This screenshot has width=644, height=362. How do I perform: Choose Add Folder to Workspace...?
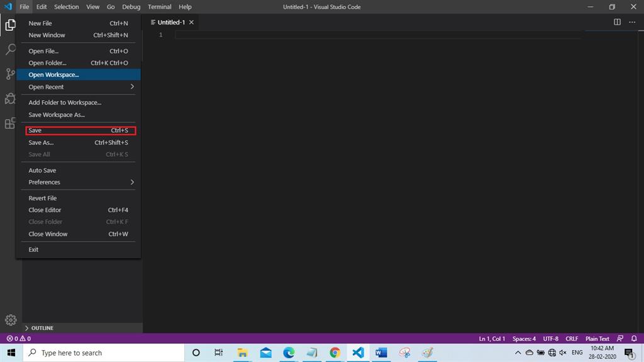(79, 103)
